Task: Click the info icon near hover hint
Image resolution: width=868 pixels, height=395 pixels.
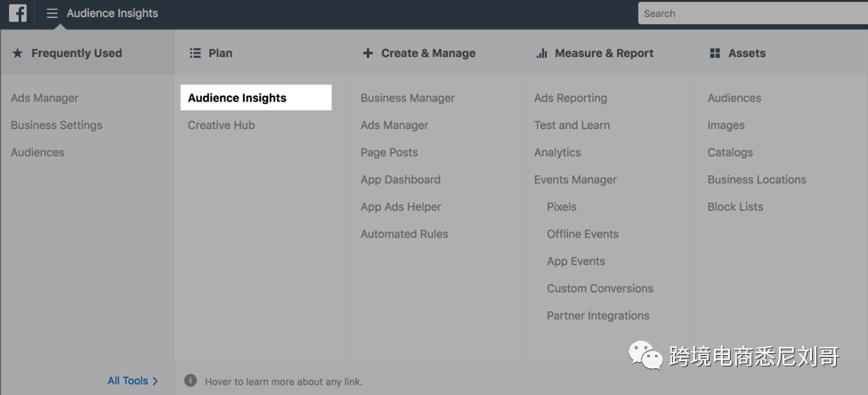Action: pyautogui.click(x=191, y=381)
